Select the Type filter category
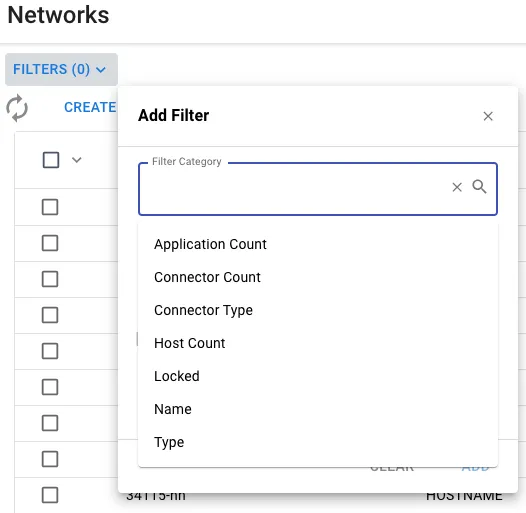 [318, 442]
